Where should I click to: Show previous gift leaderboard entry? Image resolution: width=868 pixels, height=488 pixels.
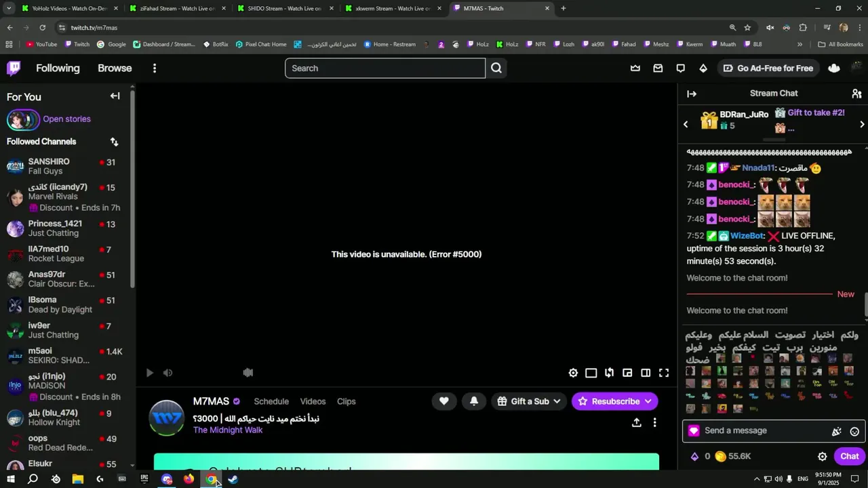point(686,125)
